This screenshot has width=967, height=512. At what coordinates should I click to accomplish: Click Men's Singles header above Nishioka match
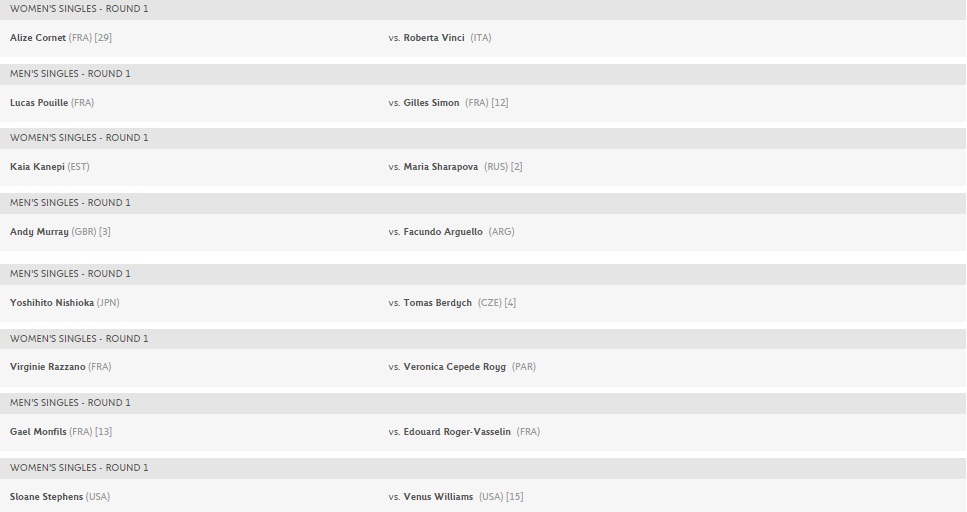[x=70, y=274]
